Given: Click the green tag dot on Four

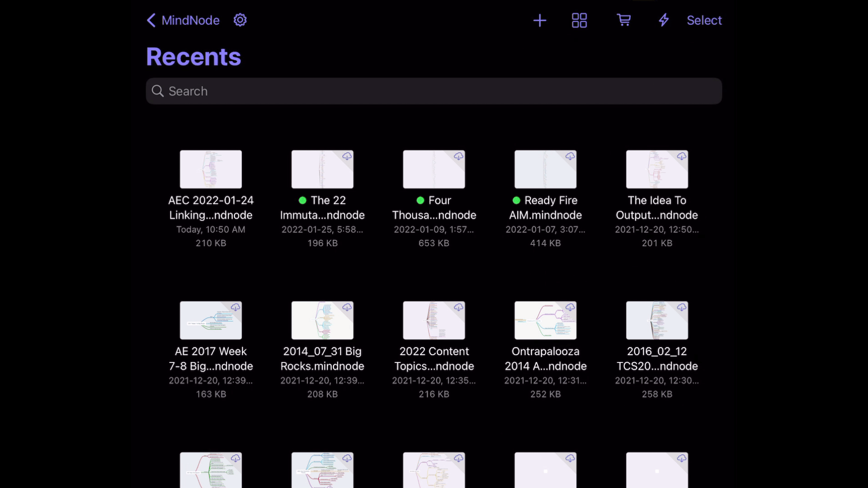Looking at the screenshot, I should click(x=420, y=200).
